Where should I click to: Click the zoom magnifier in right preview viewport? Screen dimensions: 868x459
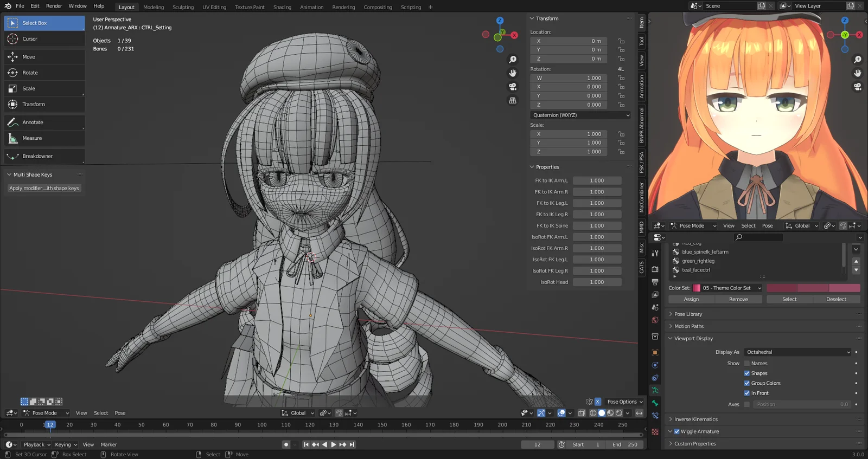pos(858,60)
